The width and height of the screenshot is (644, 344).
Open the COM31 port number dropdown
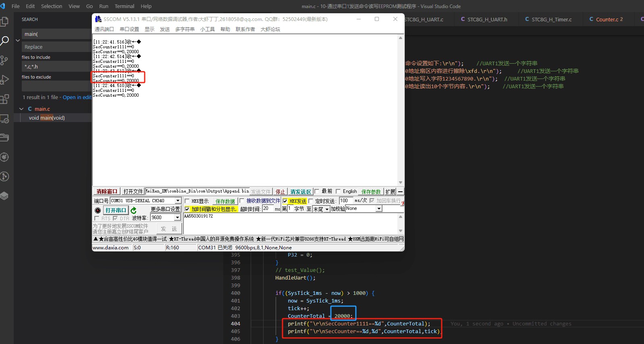178,201
